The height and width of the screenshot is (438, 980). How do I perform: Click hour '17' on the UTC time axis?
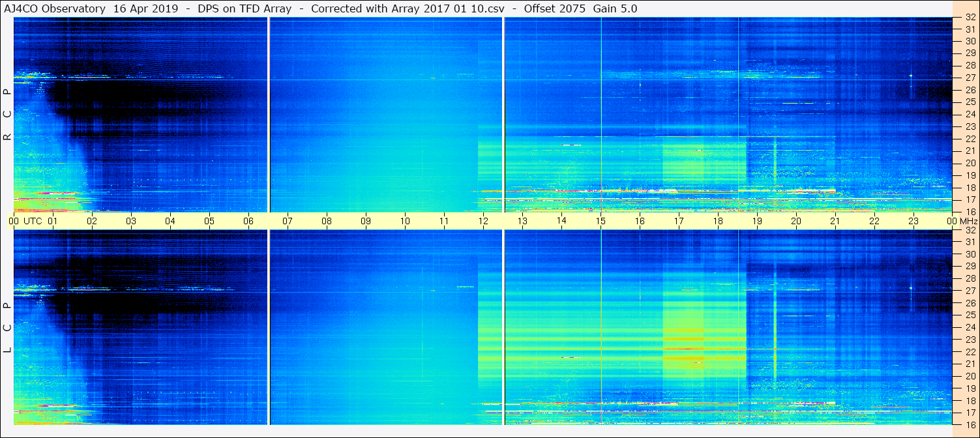(679, 221)
